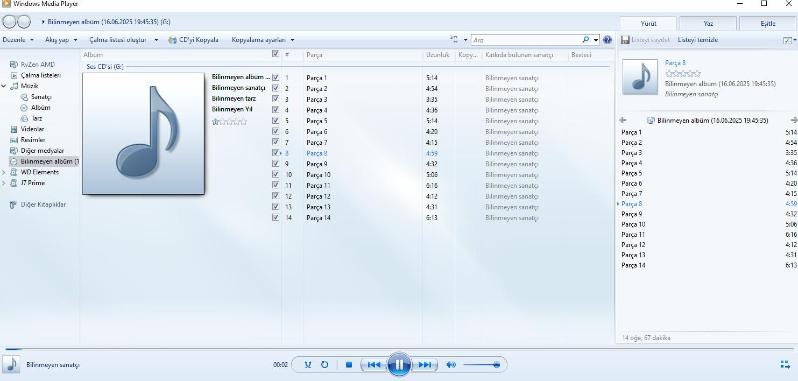The height and width of the screenshot is (381, 798).
Task: Switch to the Yaz tab
Action: click(x=708, y=23)
